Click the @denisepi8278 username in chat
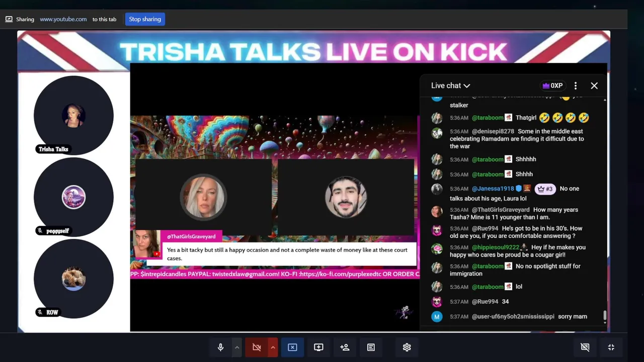The image size is (644, 362). (493, 131)
